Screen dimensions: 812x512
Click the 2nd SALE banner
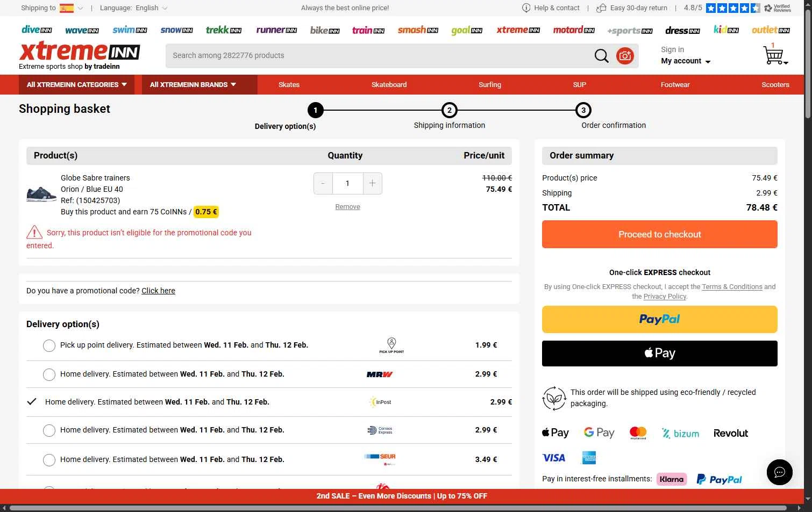pos(402,496)
